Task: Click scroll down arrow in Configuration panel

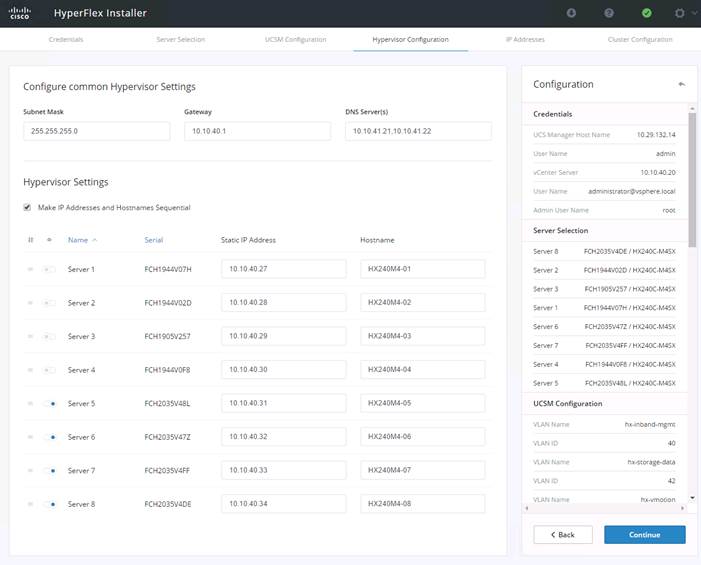Action: (692, 498)
